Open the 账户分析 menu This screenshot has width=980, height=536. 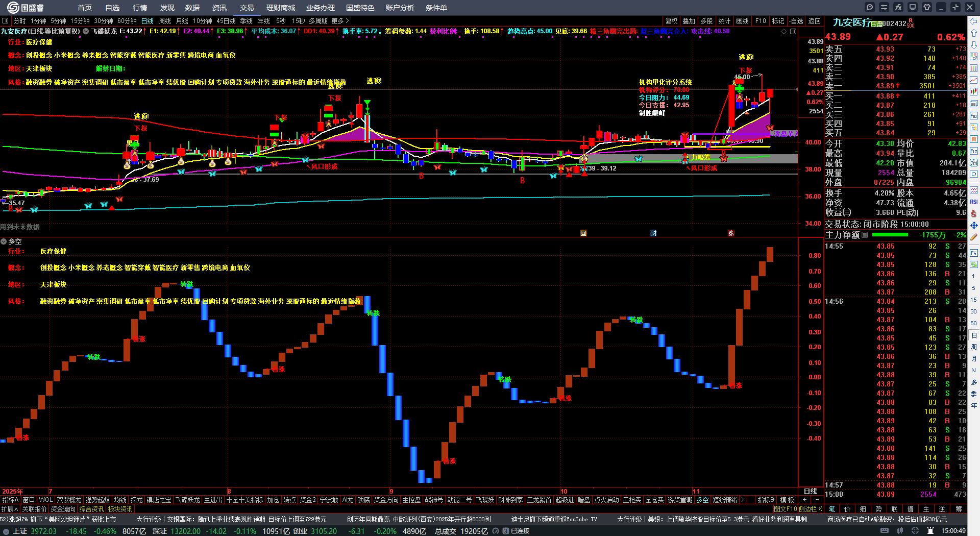coord(400,8)
